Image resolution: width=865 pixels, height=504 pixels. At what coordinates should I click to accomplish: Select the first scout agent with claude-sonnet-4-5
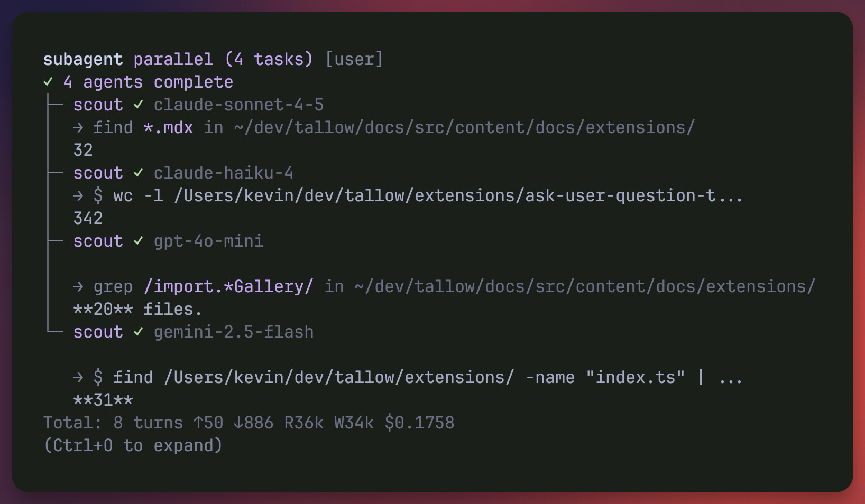click(x=98, y=105)
